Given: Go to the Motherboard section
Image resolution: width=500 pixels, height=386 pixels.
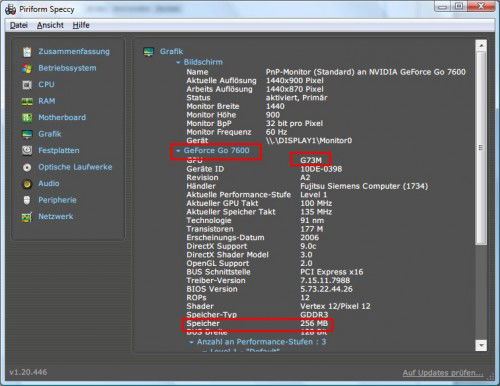Looking at the screenshot, I should (x=62, y=117).
